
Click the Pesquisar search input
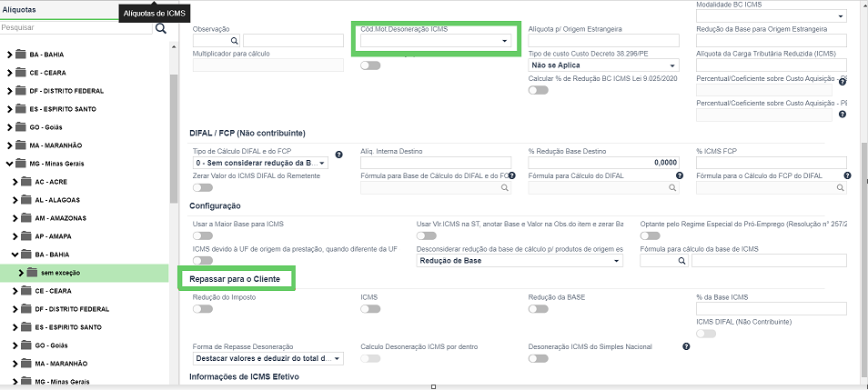click(76, 27)
